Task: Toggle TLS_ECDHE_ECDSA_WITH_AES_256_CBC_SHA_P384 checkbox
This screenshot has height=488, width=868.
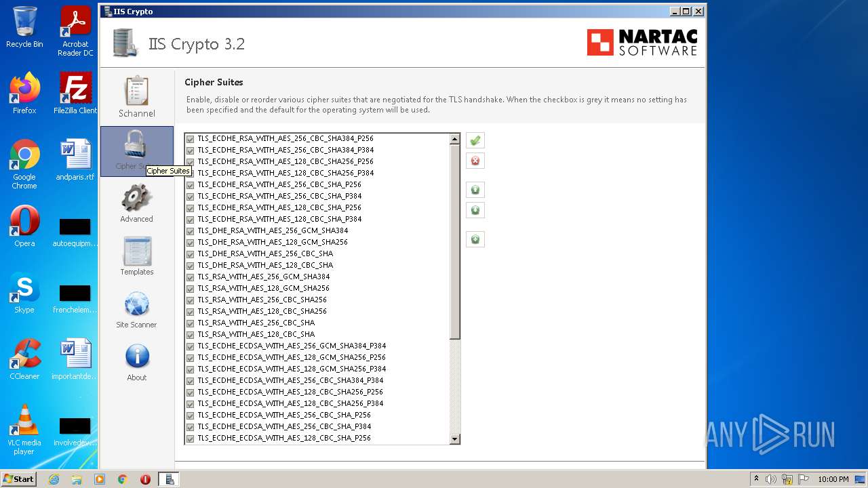Action: click(191, 427)
